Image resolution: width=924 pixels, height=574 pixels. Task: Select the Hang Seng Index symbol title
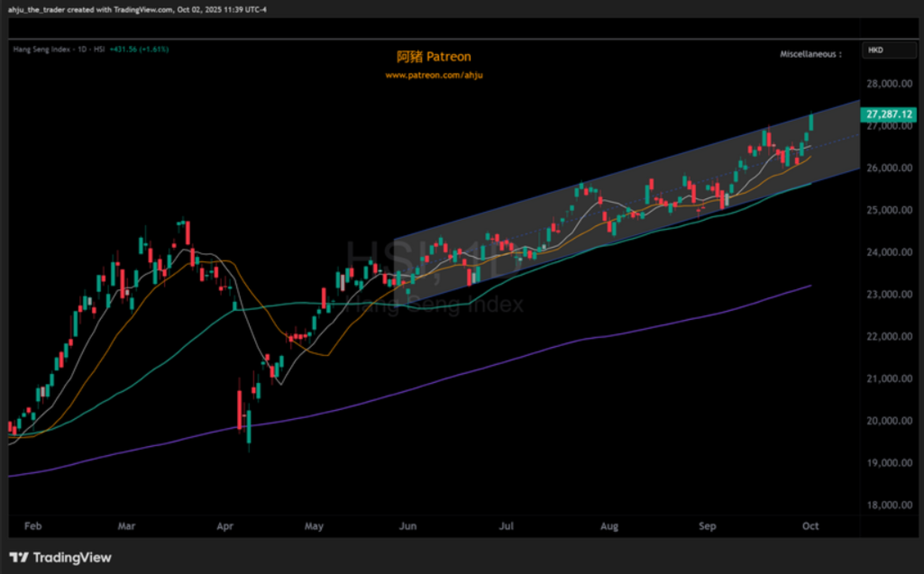pos(41,49)
